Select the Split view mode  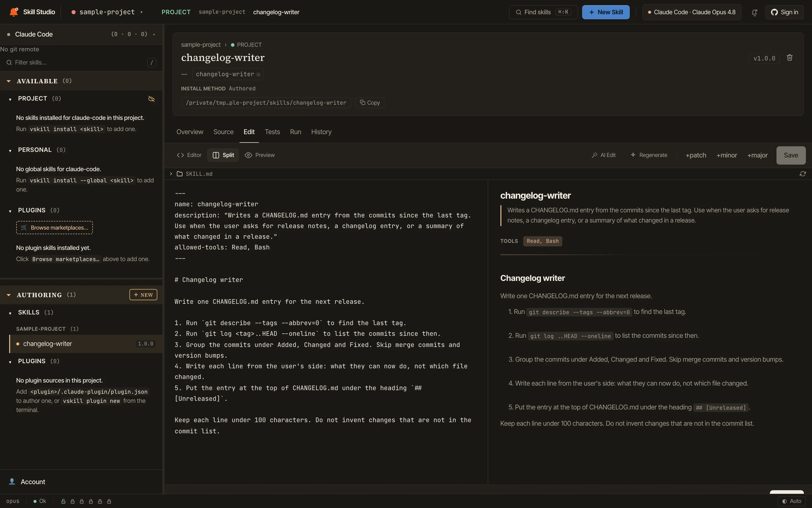click(x=223, y=155)
